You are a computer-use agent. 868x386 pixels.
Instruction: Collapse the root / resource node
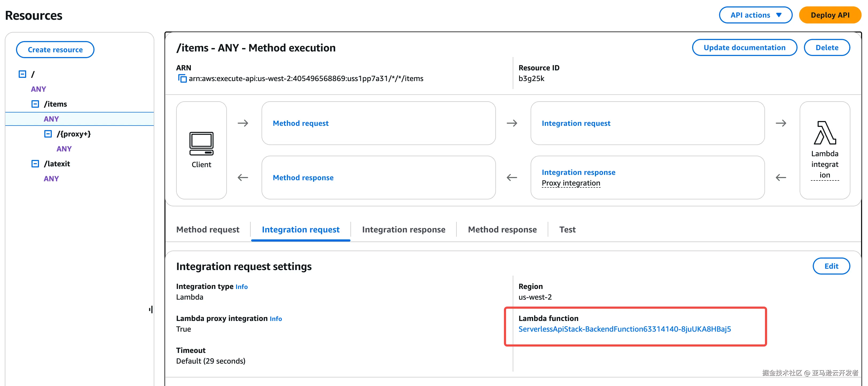22,74
